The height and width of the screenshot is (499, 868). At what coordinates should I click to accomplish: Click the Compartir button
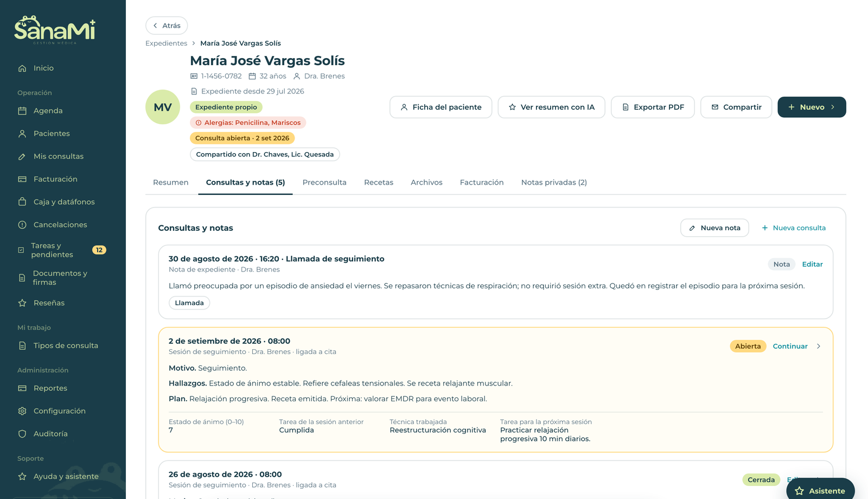736,107
